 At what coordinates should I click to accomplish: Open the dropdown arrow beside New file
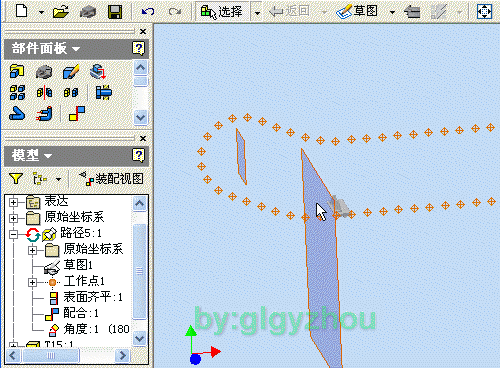pos(41,12)
